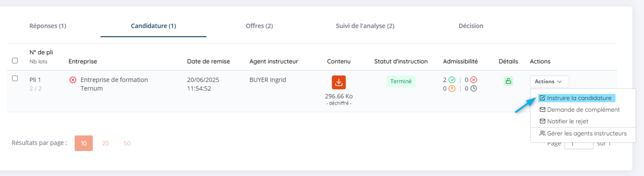Select Demande de complément option
The height and width of the screenshot is (176, 644).
point(583,110)
